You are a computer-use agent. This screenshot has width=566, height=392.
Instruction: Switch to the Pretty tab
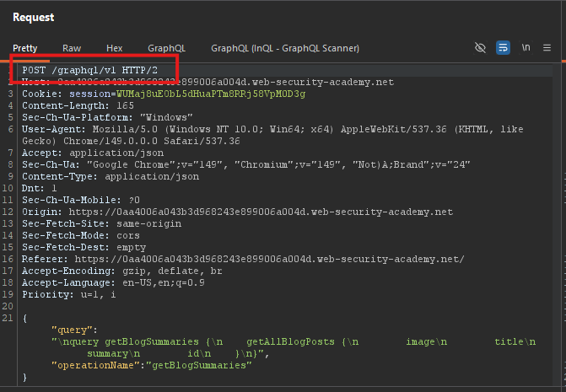[x=25, y=48]
